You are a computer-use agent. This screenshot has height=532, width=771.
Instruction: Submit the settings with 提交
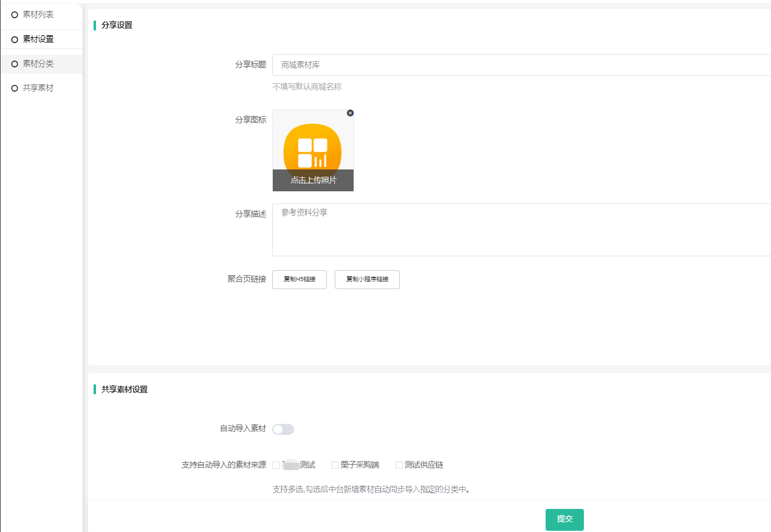click(x=564, y=519)
